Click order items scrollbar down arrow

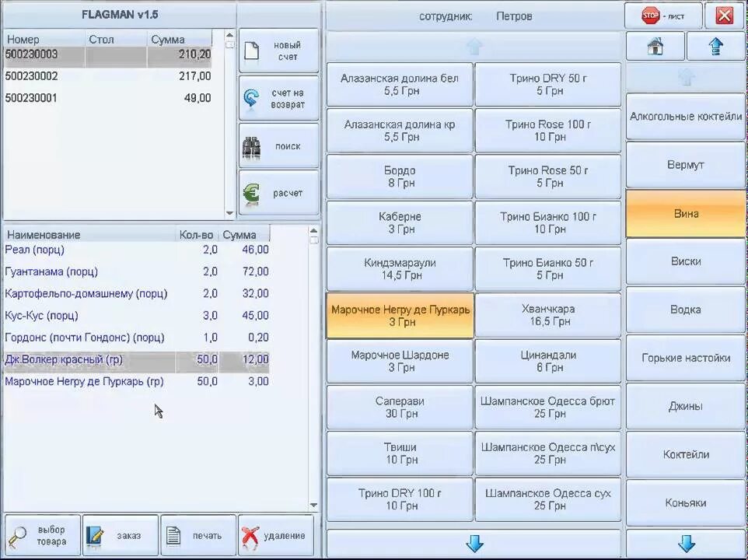(x=313, y=505)
